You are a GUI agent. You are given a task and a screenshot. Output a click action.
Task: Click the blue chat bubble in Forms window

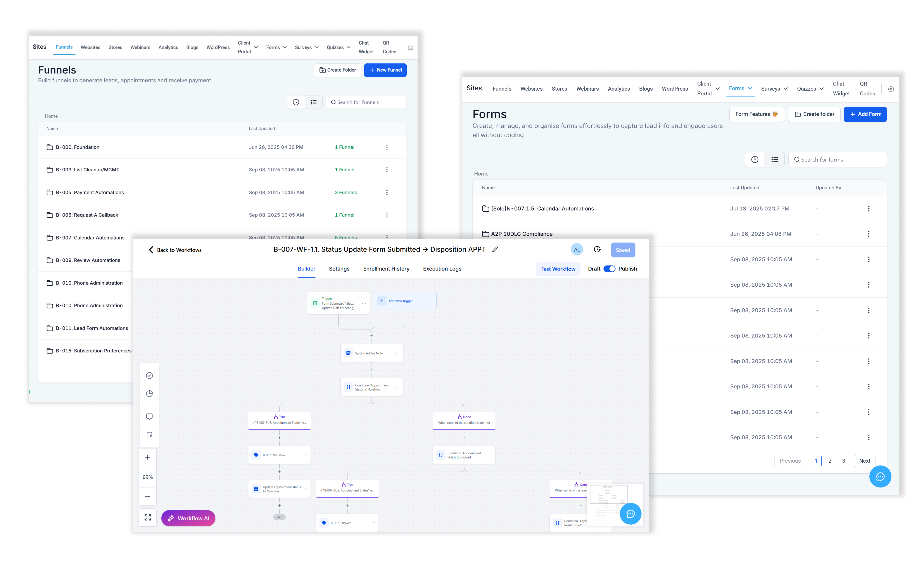click(x=880, y=477)
